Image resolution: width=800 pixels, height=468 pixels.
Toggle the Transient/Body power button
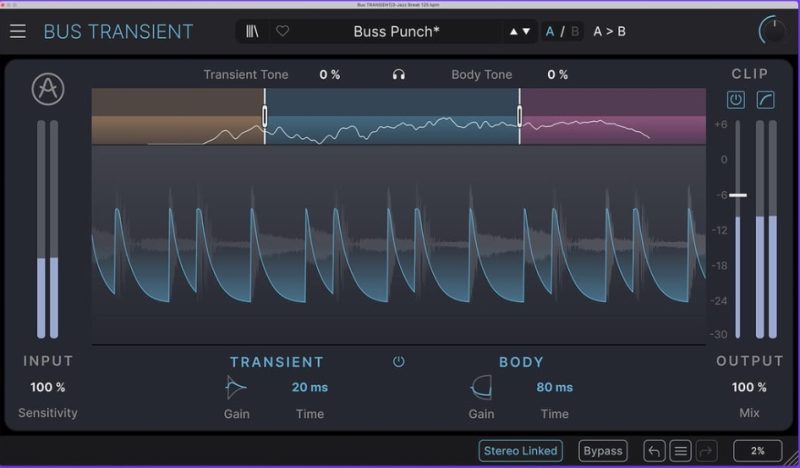pyautogui.click(x=398, y=362)
